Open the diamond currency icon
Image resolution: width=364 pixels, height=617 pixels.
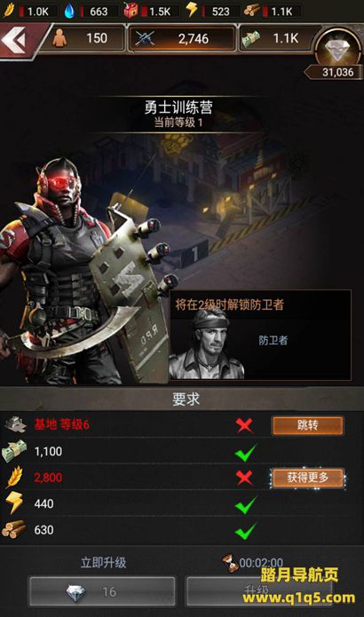pos(337,48)
